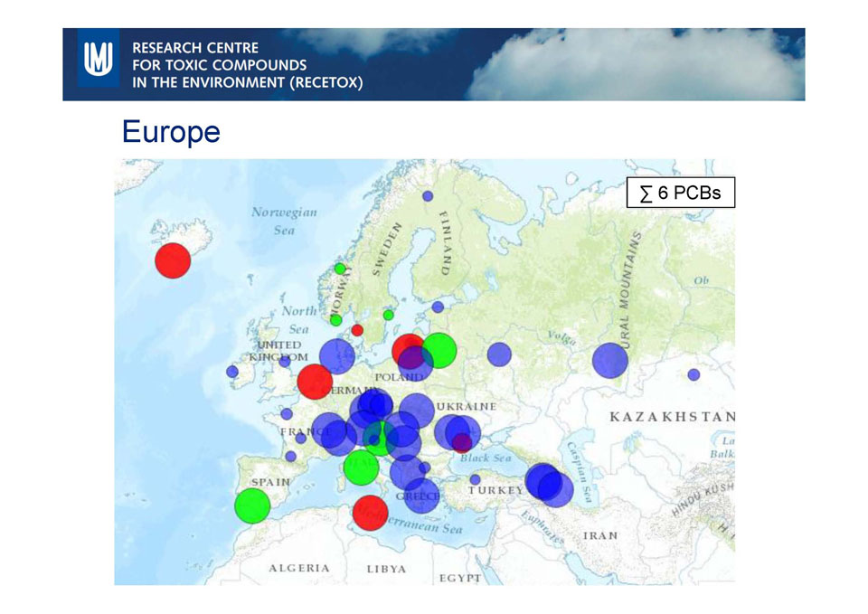
Task: Click the small blue dot over Ireland
Action: pos(232,371)
